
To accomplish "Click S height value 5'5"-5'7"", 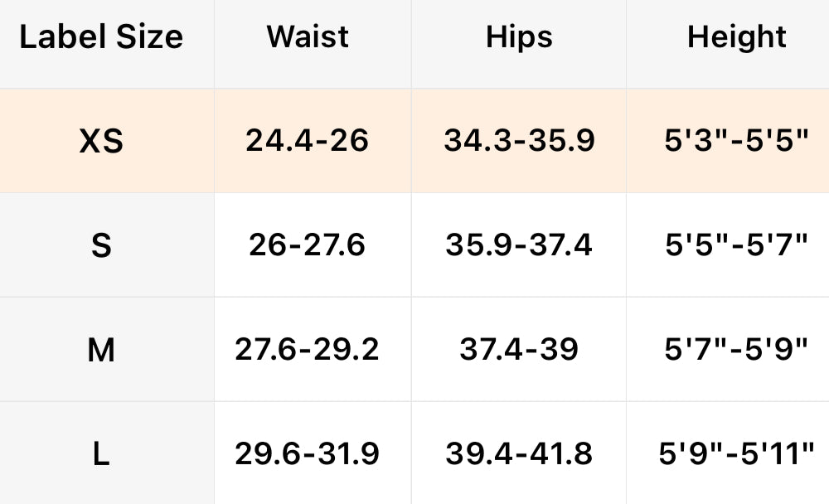I will coord(736,245).
